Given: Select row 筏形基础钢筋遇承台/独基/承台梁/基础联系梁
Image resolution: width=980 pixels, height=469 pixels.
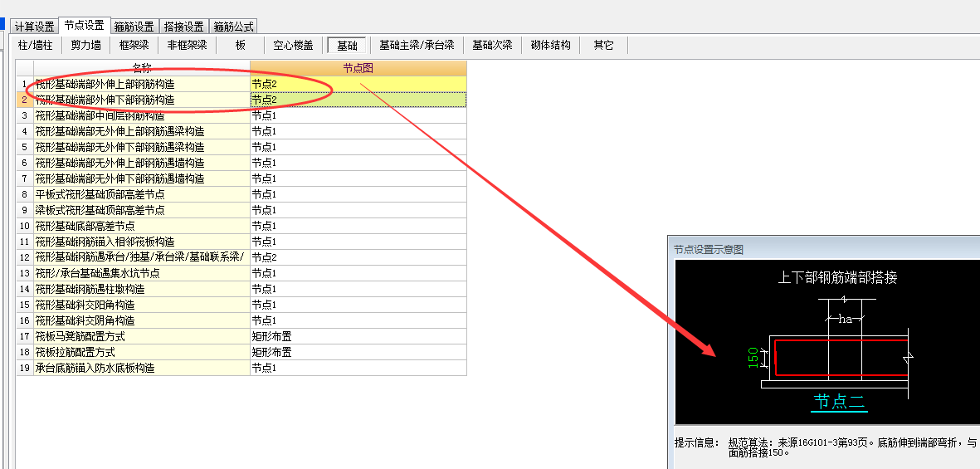Looking at the screenshot, I should [142, 257].
